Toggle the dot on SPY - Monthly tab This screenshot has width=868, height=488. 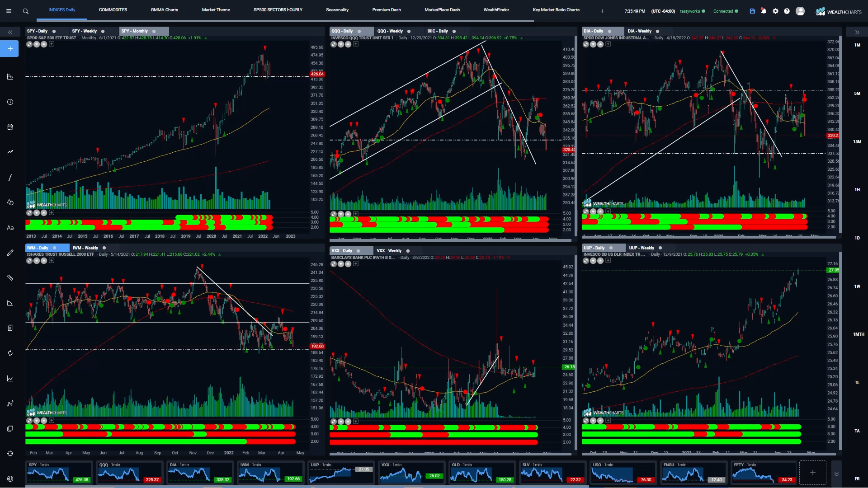154,31
